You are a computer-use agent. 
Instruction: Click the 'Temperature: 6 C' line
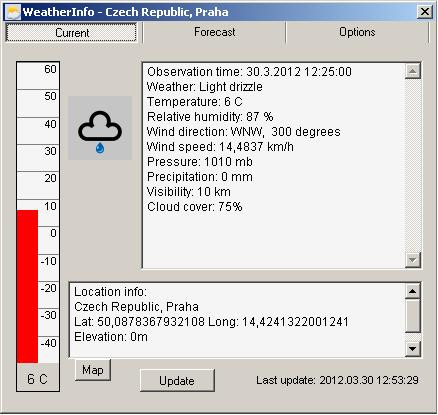195,102
